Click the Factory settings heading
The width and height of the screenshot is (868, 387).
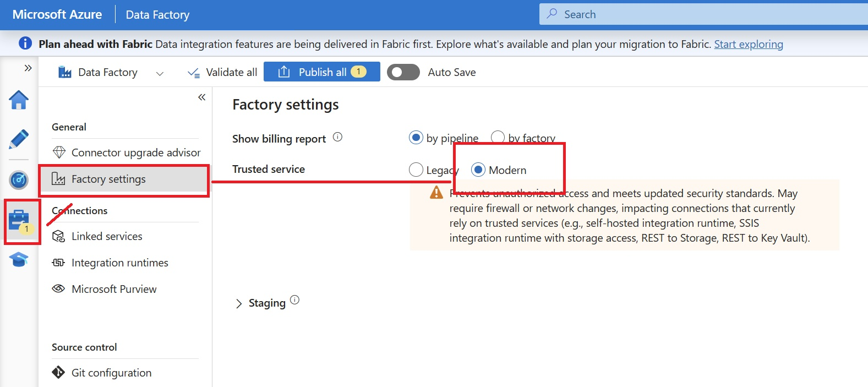tap(286, 105)
